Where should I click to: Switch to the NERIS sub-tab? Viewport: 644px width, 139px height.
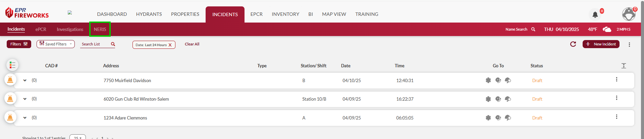100,29
